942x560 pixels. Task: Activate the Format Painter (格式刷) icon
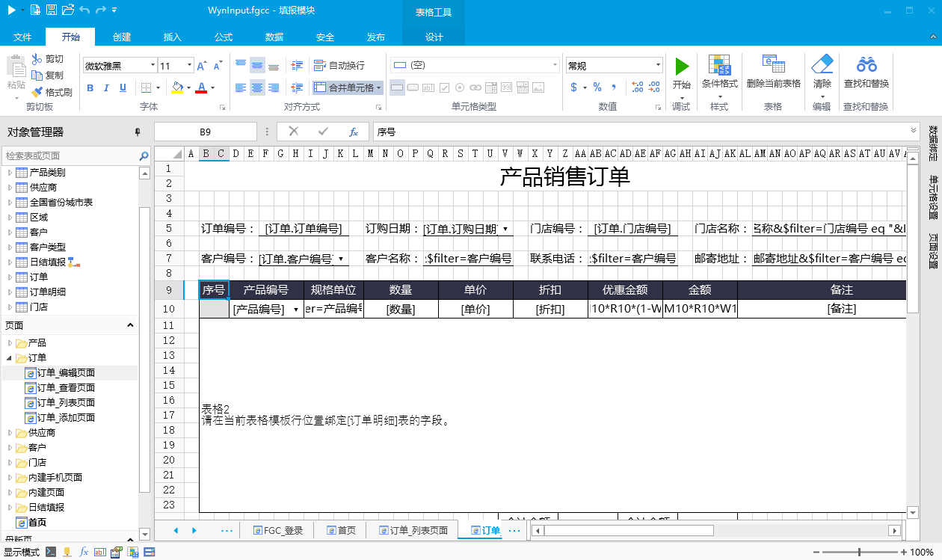(x=37, y=92)
